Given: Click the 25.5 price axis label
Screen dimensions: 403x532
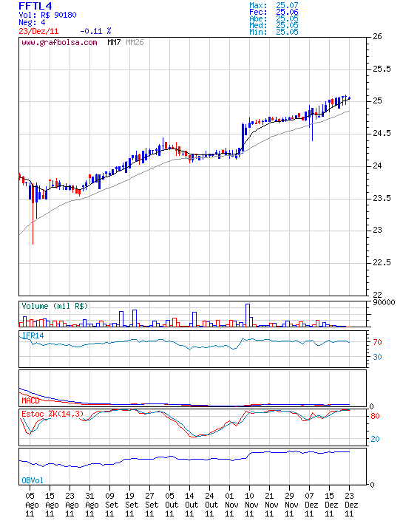Looking at the screenshot, I should [382, 69].
